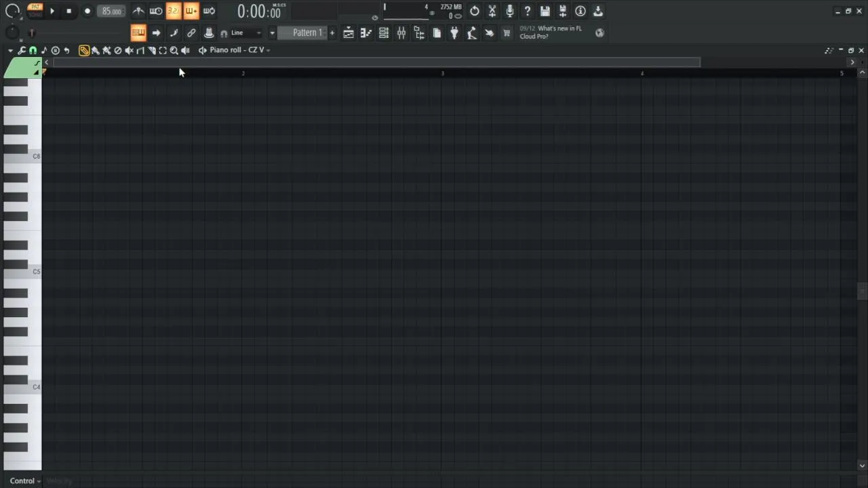The height and width of the screenshot is (488, 868).
Task: Open the Browser tree icon
Action: pyautogui.click(x=419, y=33)
